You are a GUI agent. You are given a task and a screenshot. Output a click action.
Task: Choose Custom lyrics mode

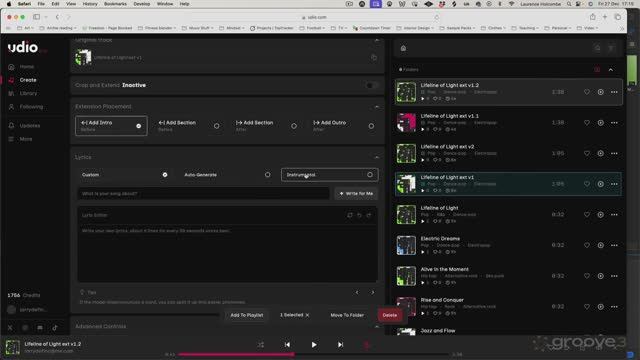(x=124, y=175)
